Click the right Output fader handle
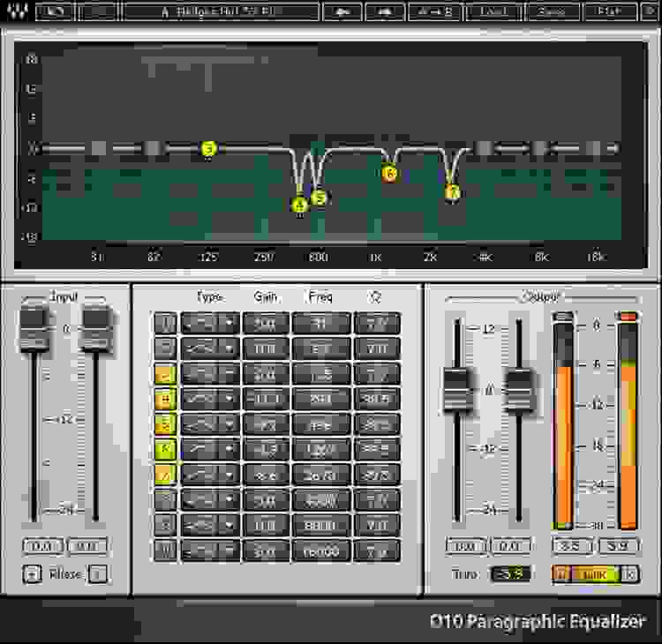Image resolution: width=662 pixels, height=644 pixels. [519, 390]
